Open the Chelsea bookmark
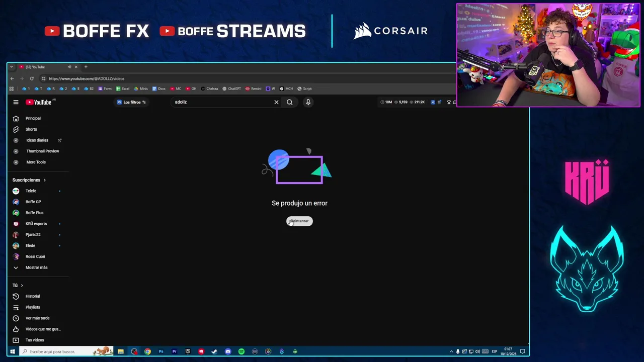This screenshot has height=362, width=644. pyautogui.click(x=209, y=89)
